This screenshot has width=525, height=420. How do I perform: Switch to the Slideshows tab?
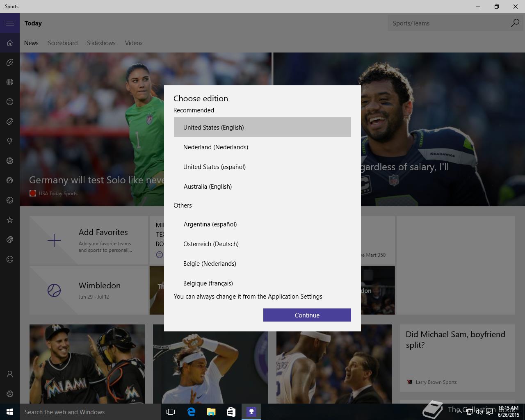(x=101, y=43)
